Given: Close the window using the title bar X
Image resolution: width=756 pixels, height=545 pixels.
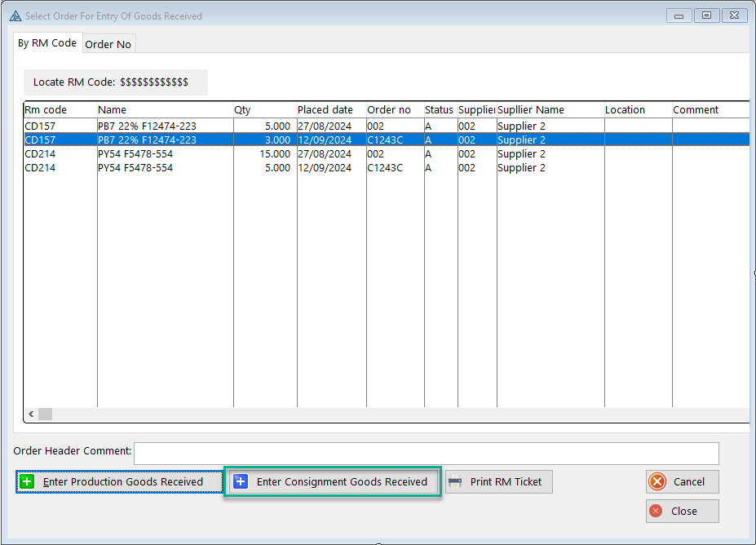Looking at the screenshot, I should 734,16.
